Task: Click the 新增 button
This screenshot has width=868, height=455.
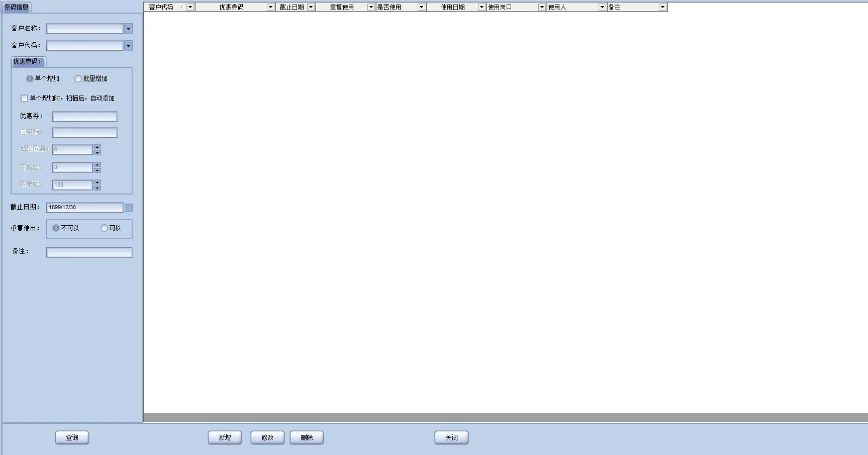Action: (225, 438)
